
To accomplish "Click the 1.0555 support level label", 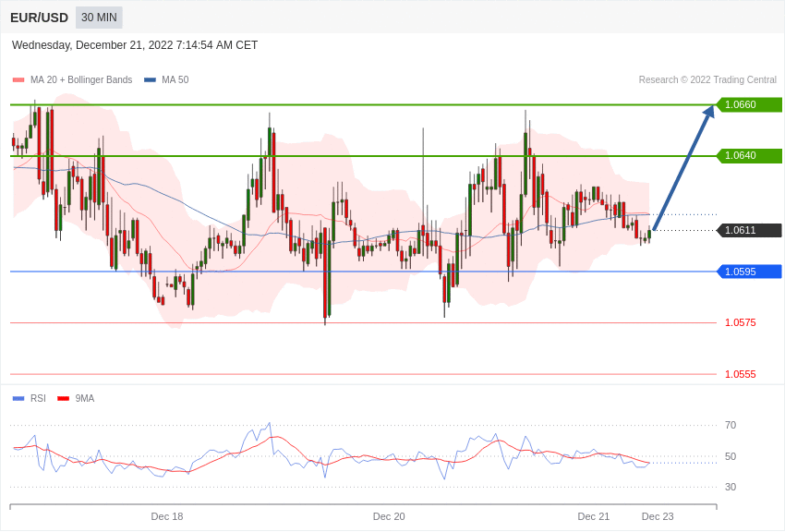I will [x=741, y=374].
